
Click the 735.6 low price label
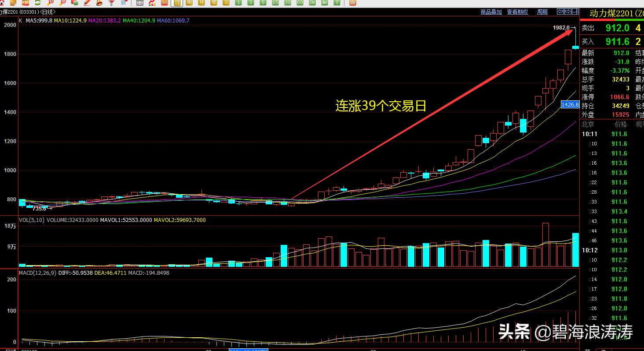click(x=39, y=209)
